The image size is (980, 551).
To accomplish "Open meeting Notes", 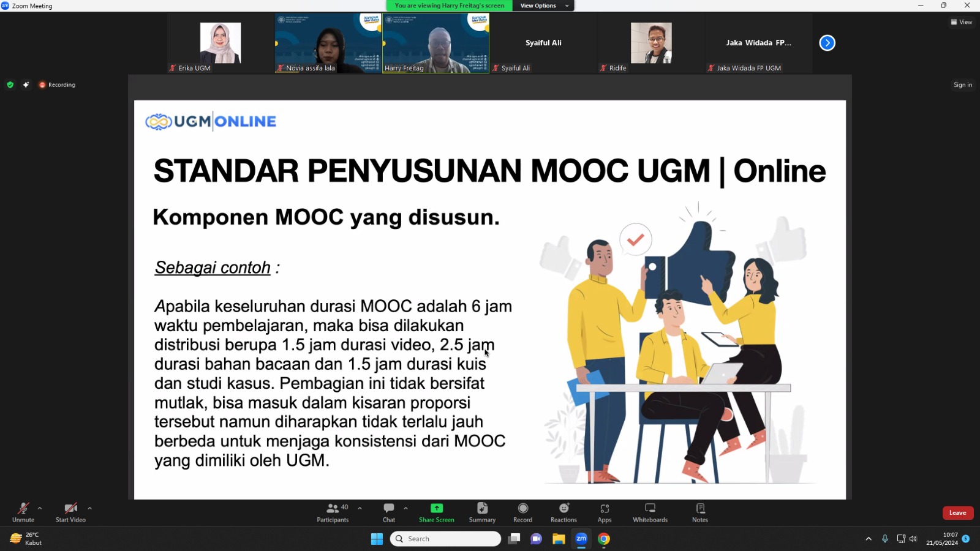I will point(699,512).
